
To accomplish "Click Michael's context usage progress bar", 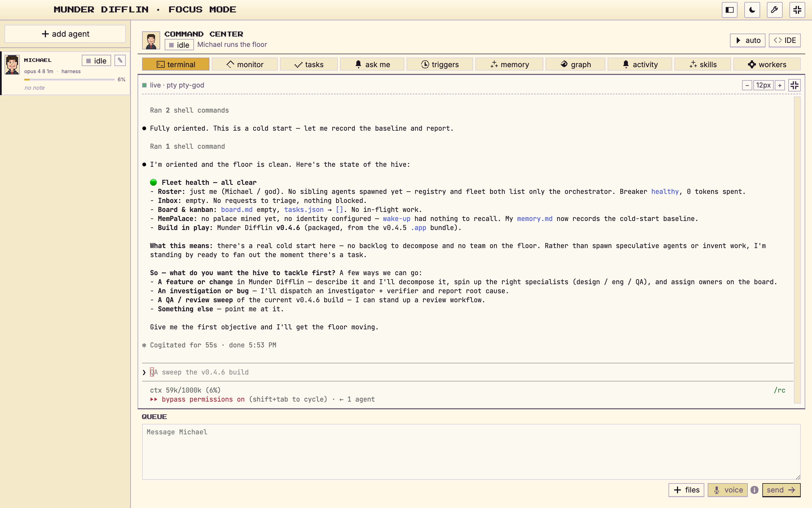I will pos(69,80).
